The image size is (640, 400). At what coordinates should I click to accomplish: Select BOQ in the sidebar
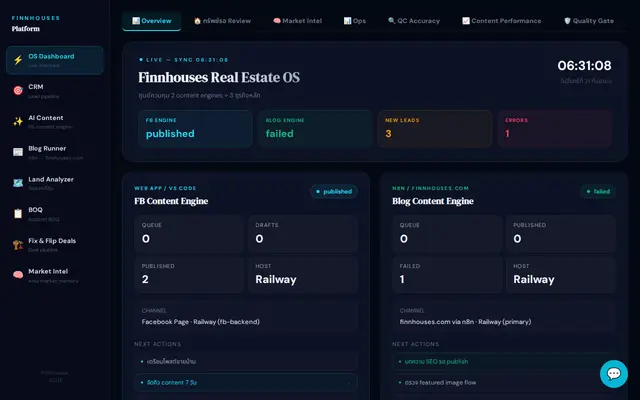[x=55, y=214]
